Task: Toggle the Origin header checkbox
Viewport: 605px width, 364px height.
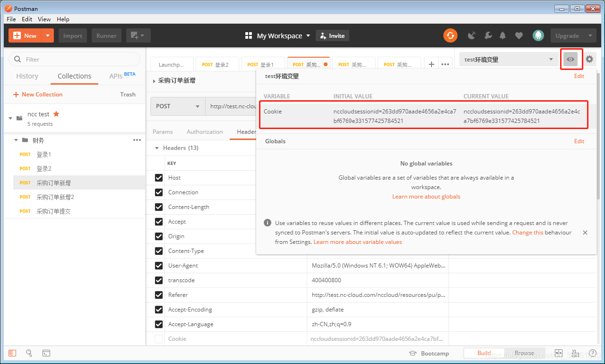Action: [x=159, y=236]
